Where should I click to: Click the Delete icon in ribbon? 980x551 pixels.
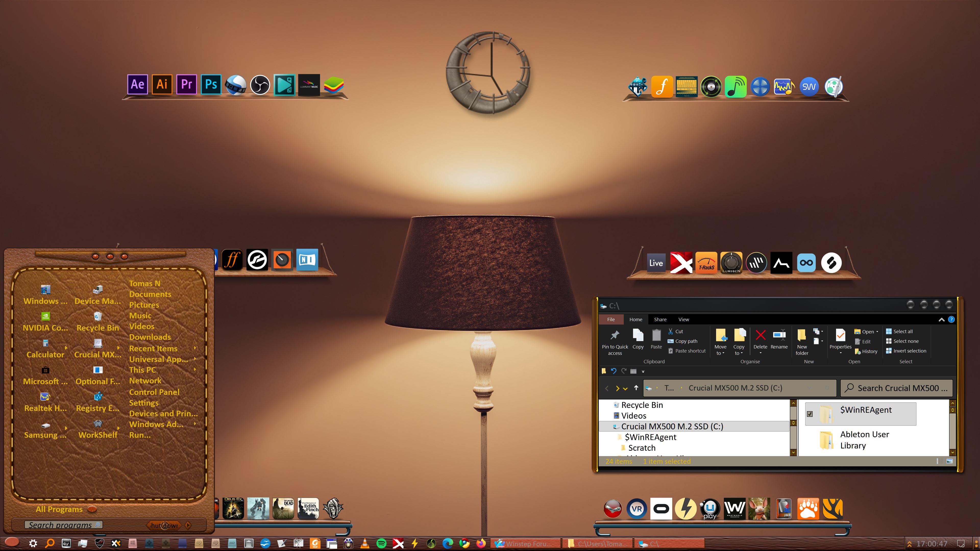pyautogui.click(x=760, y=336)
